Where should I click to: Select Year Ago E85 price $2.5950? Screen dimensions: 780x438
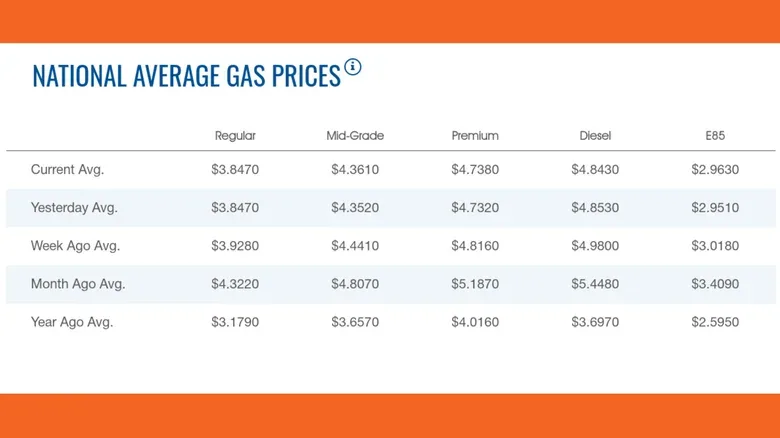click(x=715, y=322)
